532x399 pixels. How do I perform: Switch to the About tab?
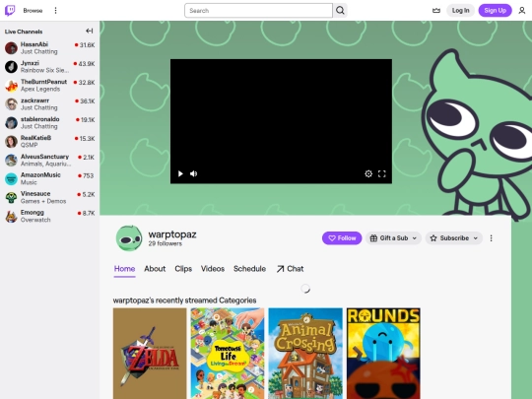click(155, 269)
